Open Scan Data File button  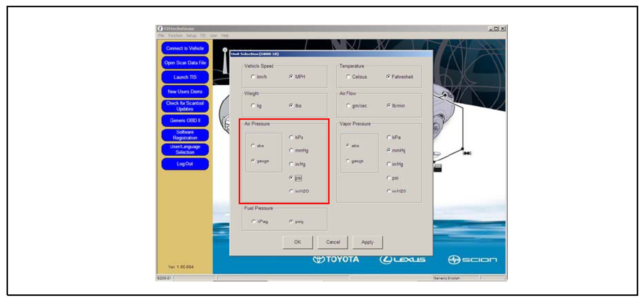(x=185, y=63)
